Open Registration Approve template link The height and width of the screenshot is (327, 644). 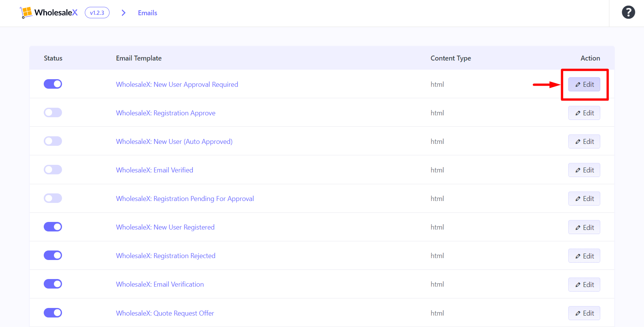point(165,113)
